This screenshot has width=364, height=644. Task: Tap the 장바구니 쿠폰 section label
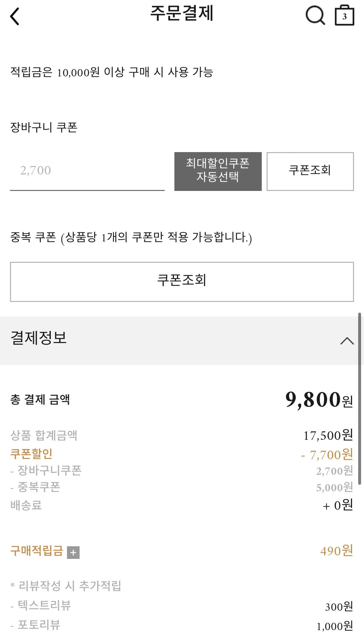[44, 127]
